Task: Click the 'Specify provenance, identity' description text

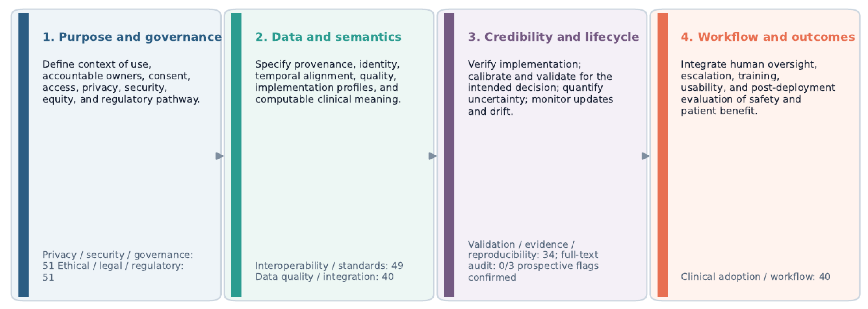Action: (x=328, y=82)
